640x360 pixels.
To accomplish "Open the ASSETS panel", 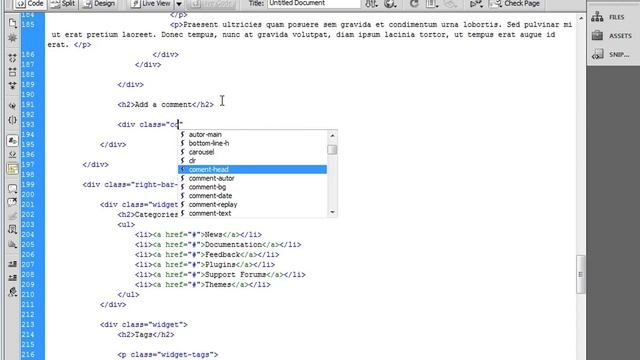I will coord(613,36).
